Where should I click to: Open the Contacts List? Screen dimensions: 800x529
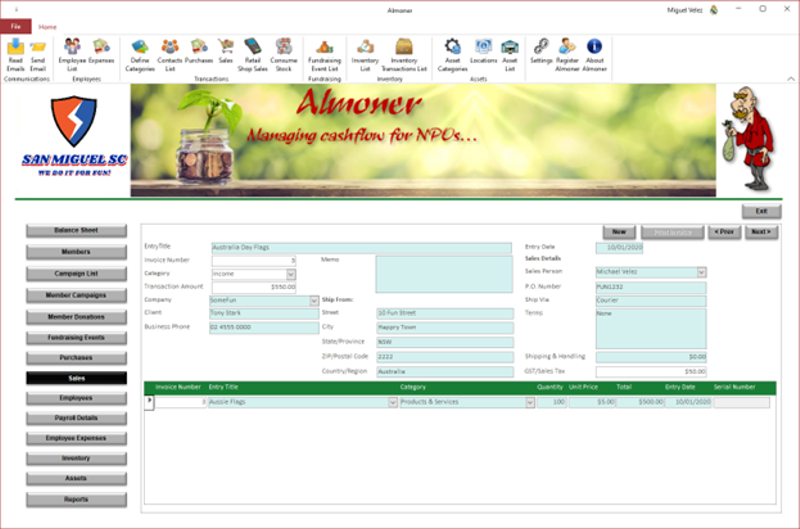click(170, 55)
